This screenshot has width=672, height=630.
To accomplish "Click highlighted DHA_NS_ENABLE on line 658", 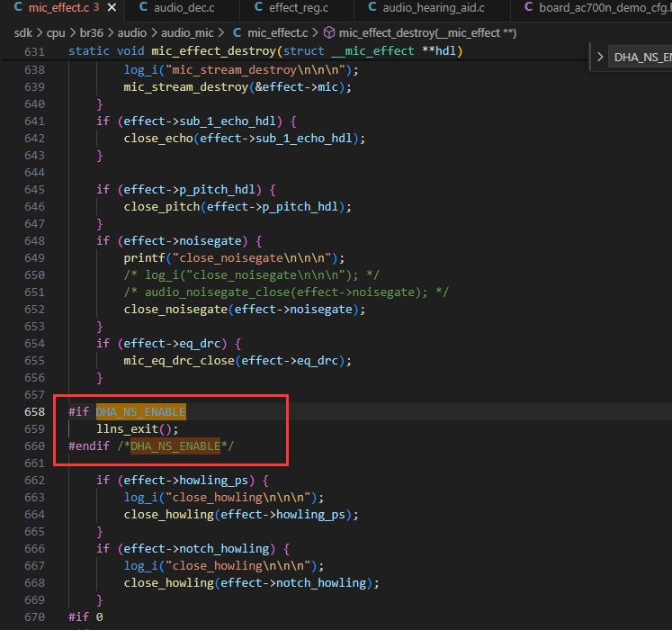I will [x=141, y=411].
